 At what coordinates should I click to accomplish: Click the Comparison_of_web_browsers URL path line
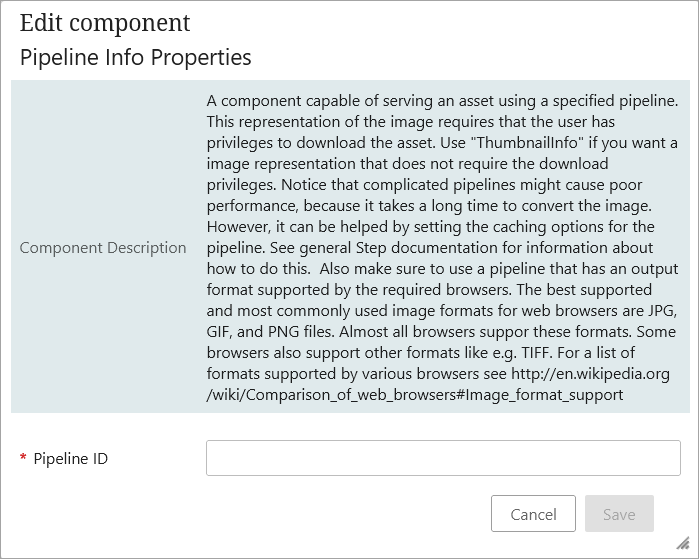(415, 395)
